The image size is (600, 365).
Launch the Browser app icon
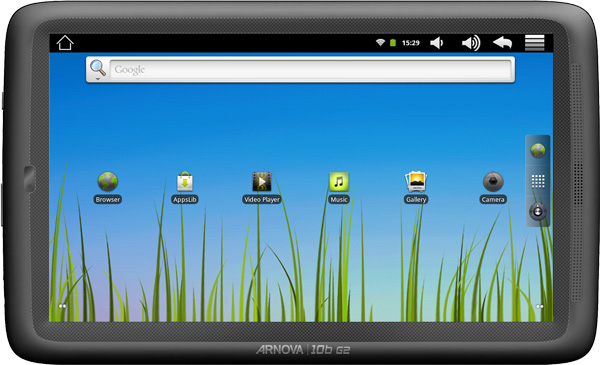click(x=108, y=182)
